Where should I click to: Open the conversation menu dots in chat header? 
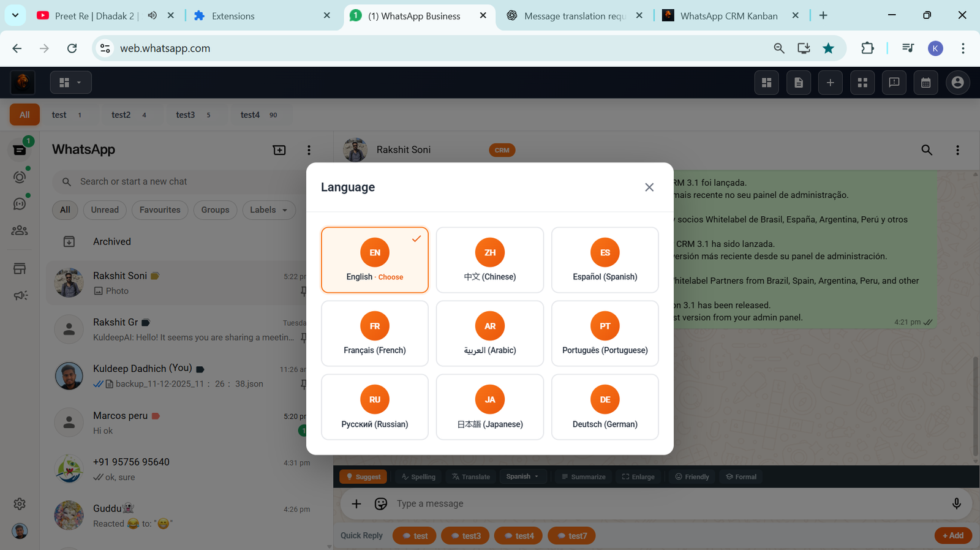click(958, 150)
